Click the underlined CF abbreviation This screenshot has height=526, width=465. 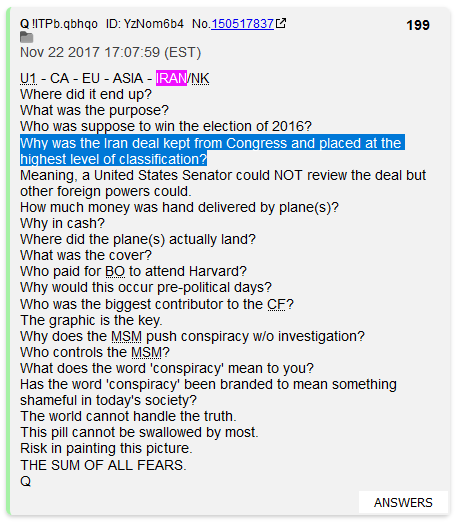[x=276, y=304]
